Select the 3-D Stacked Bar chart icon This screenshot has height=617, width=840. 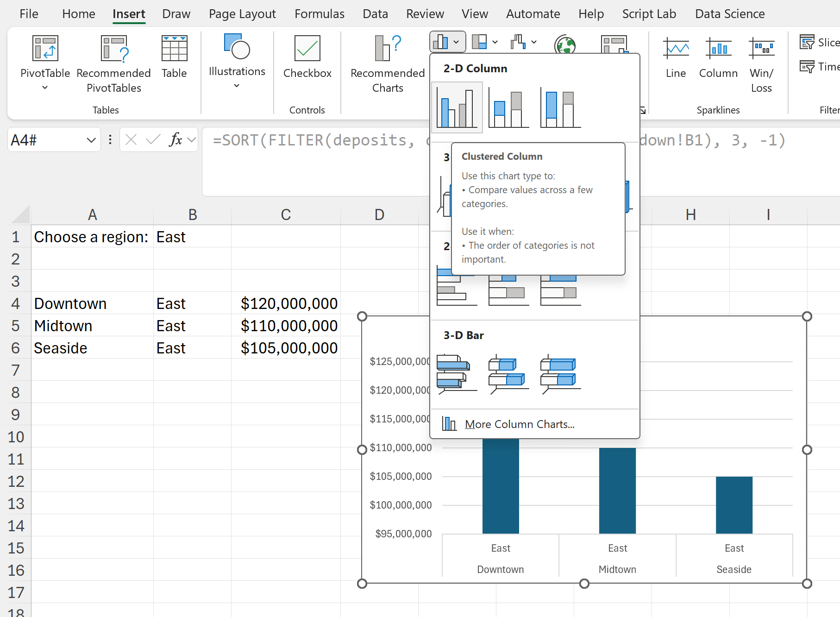pyautogui.click(x=508, y=374)
